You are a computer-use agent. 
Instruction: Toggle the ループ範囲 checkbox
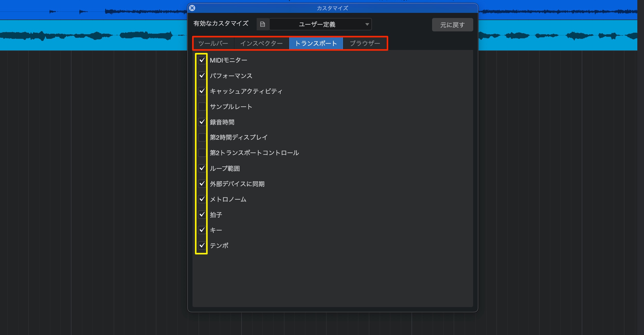coord(202,168)
